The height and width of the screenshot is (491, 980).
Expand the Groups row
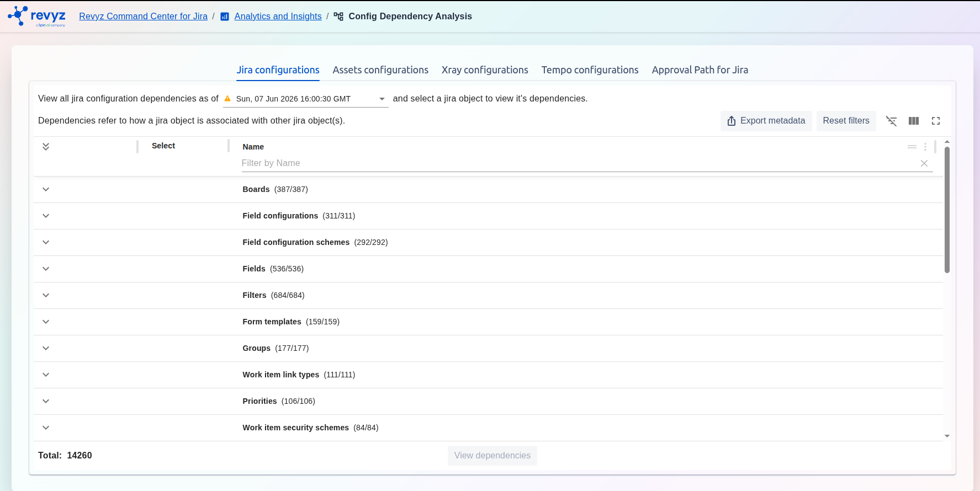point(46,348)
